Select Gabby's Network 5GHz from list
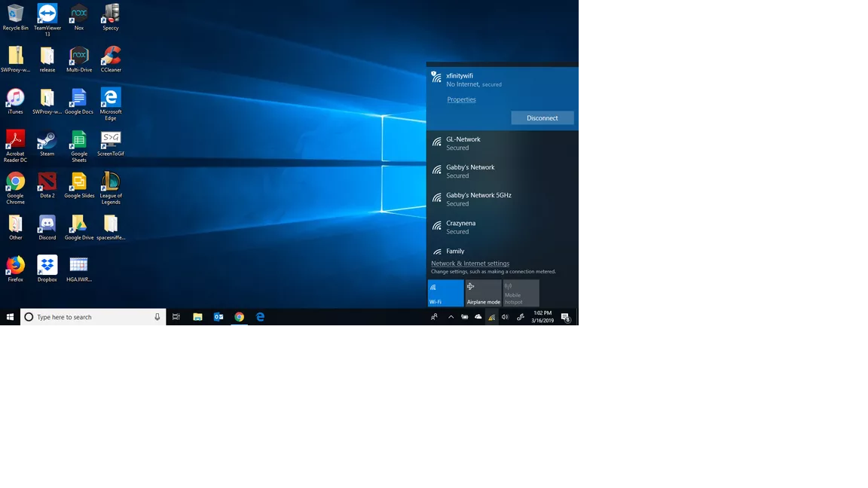The image size is (868, 488). 502,199
